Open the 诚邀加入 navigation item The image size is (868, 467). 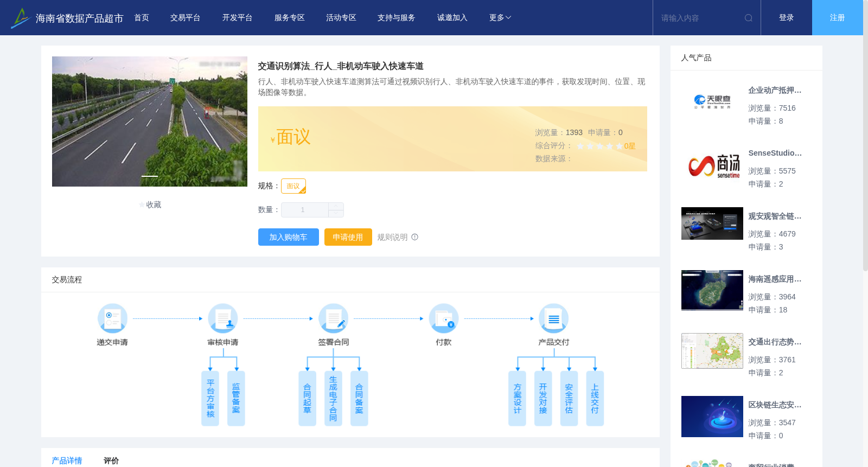click(452, 18)
